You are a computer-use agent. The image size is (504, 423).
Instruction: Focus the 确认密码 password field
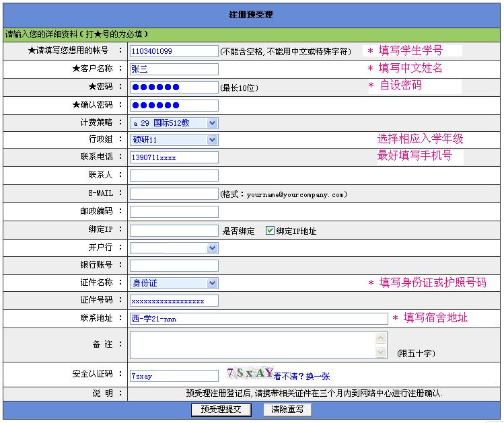click(x=174, y=106)
